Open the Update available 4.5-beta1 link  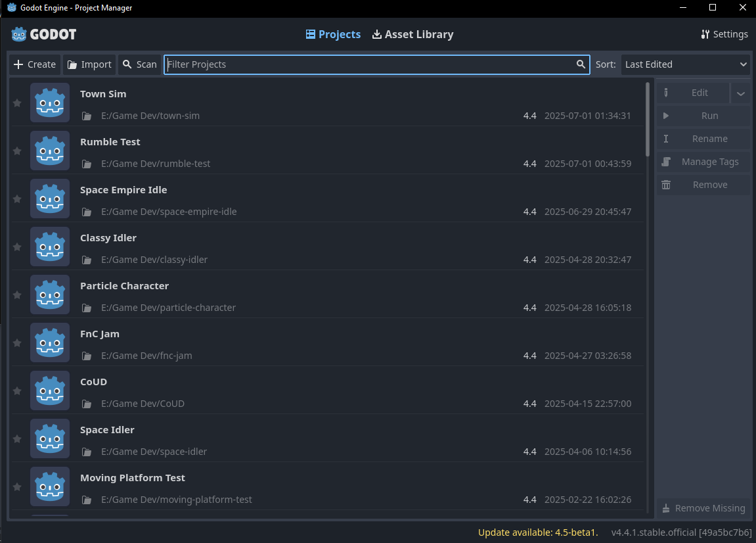tap(538, 532)
